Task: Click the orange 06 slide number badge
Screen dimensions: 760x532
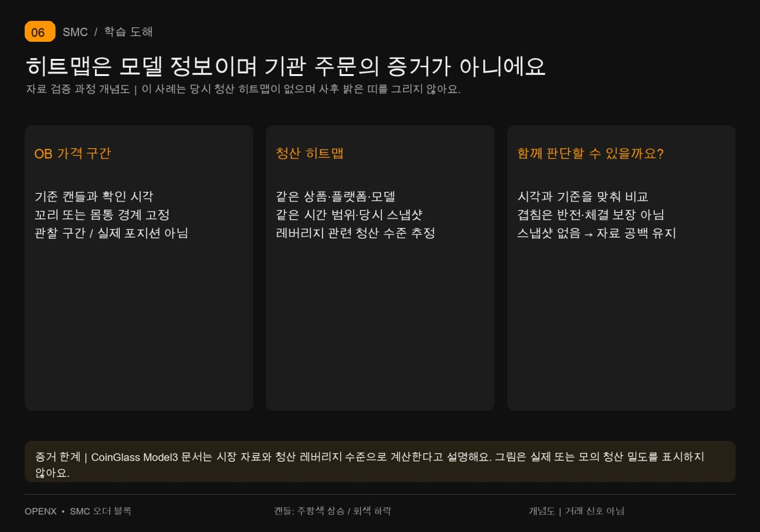Action: pos(40,32)
